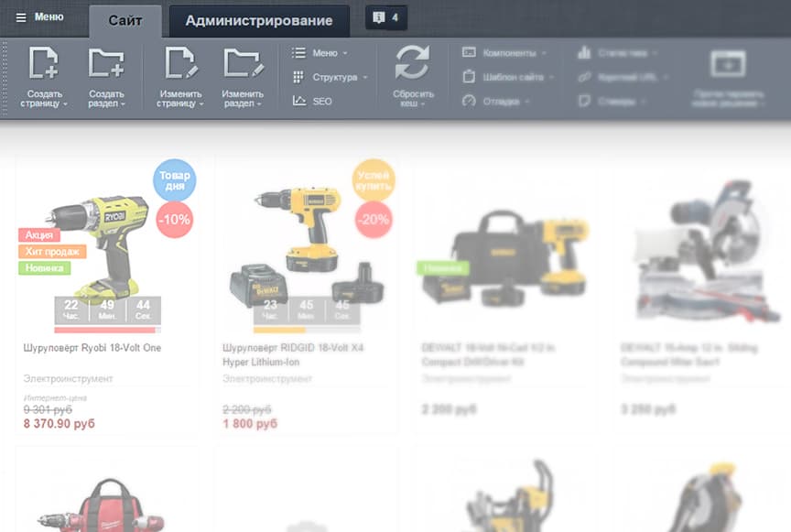Click the Короткий URL link icon
Image resolution: width=791 pixels, height=532 pixels.
(584, 77)
